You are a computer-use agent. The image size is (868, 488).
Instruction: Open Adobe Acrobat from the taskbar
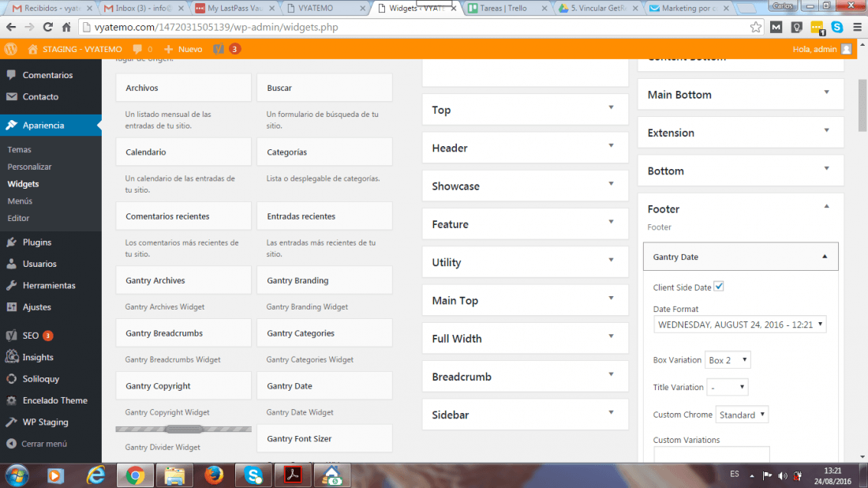(293, 475)
